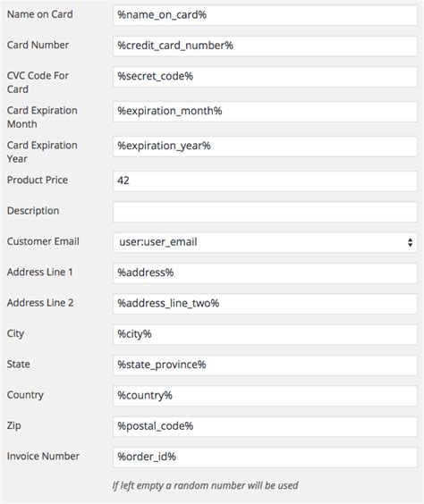The height and width of the screenshot is (504, 424).
Task: Click the Zip field with %postal_code%
Action: [x=265, y=426]
